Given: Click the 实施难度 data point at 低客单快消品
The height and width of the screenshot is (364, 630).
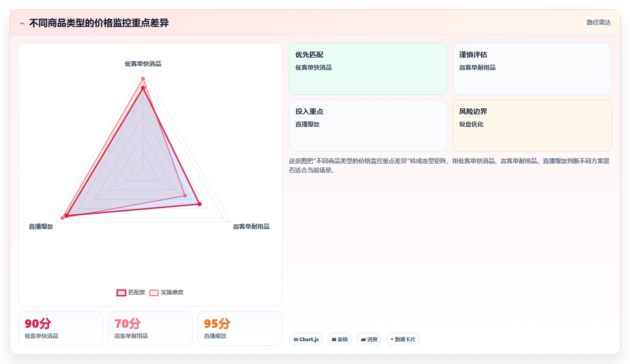Looking at the screenshot, I should pyautogui.click(x=143, y=79).
